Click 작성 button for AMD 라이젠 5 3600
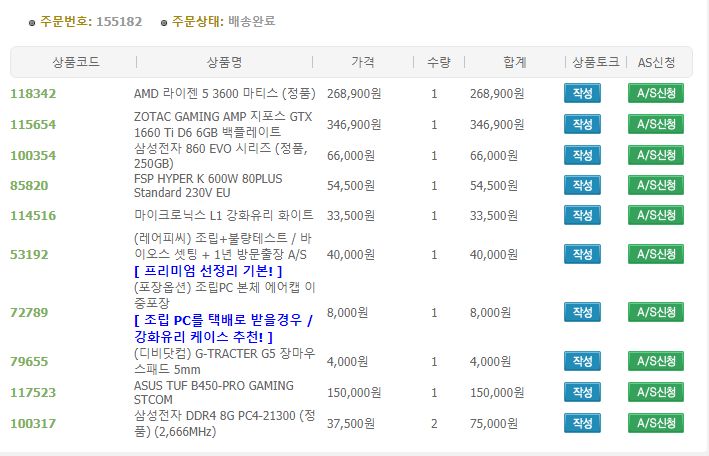 [x=582, y=93]
